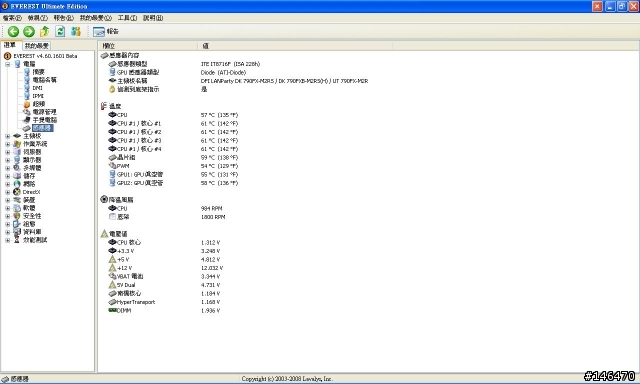Click the +3.3 V row icon

coord(112,251)
